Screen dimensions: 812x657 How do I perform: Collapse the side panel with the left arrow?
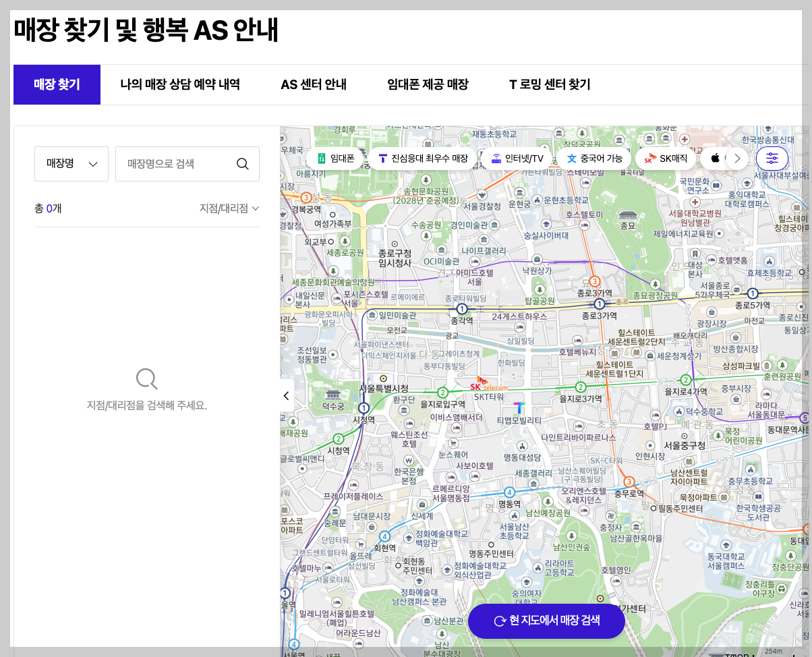[287, 396]
